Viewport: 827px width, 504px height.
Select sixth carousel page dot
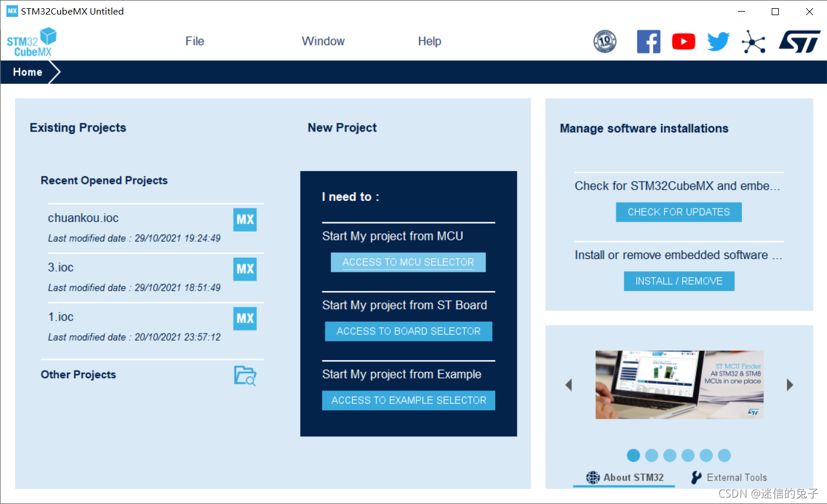[x=724, y=455]
